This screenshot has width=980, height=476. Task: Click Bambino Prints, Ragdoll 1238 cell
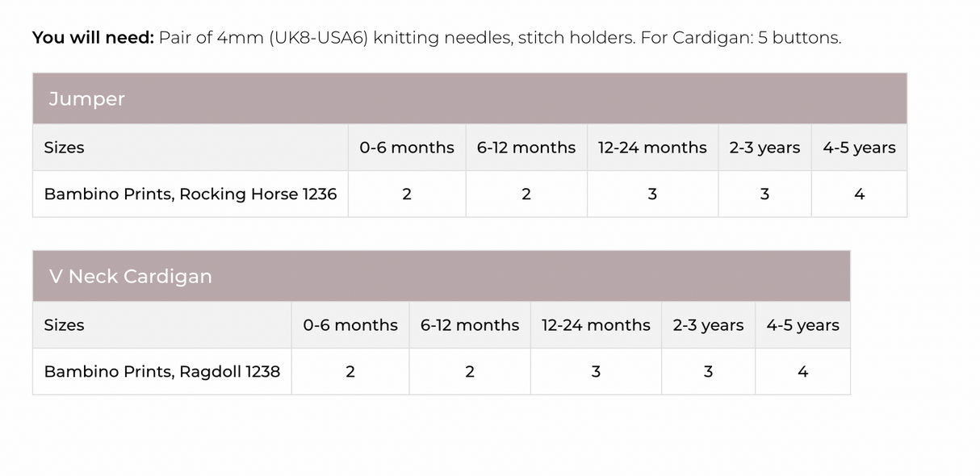point(162,371)
